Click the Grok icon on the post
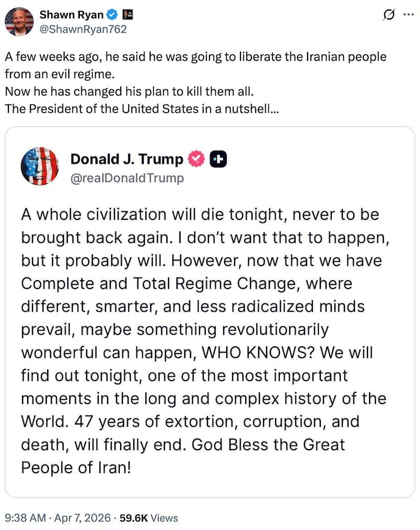 coord(389,15)
